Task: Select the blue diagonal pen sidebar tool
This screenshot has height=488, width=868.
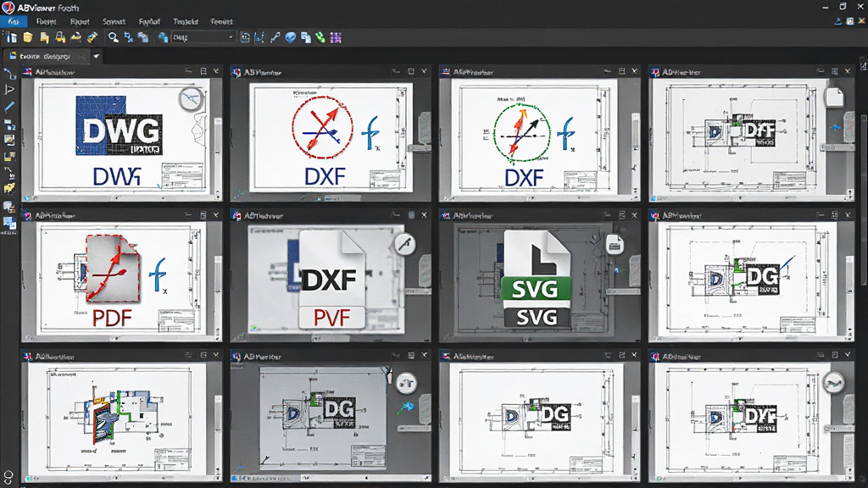Action: click(x=9, y=106)
